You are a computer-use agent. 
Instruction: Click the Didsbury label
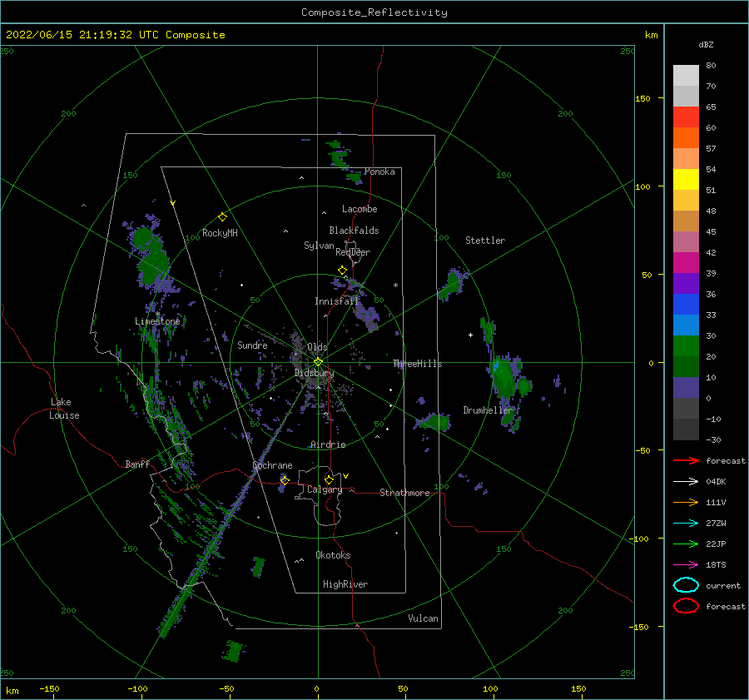coord(314,373)
